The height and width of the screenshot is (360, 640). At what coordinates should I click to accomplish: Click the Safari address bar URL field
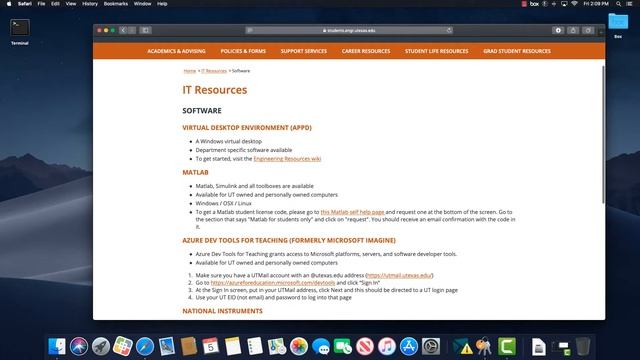[x=349, y=30]
